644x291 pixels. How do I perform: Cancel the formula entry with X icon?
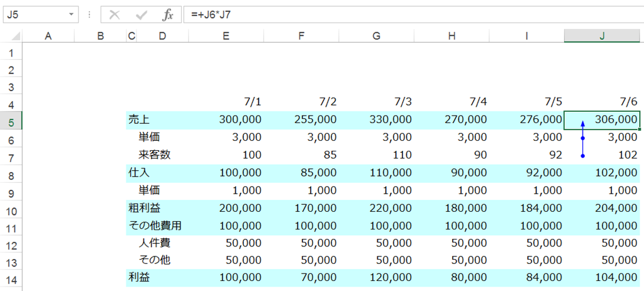point(114,15)
